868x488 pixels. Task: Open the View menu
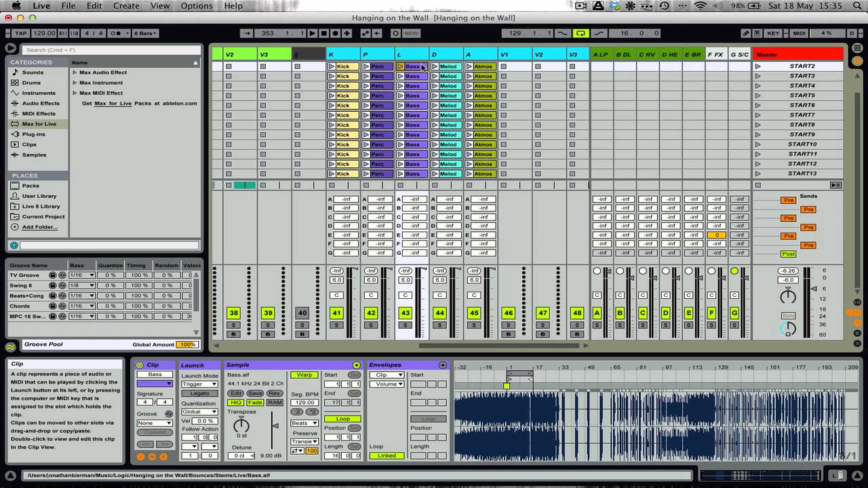click(160, 6)
